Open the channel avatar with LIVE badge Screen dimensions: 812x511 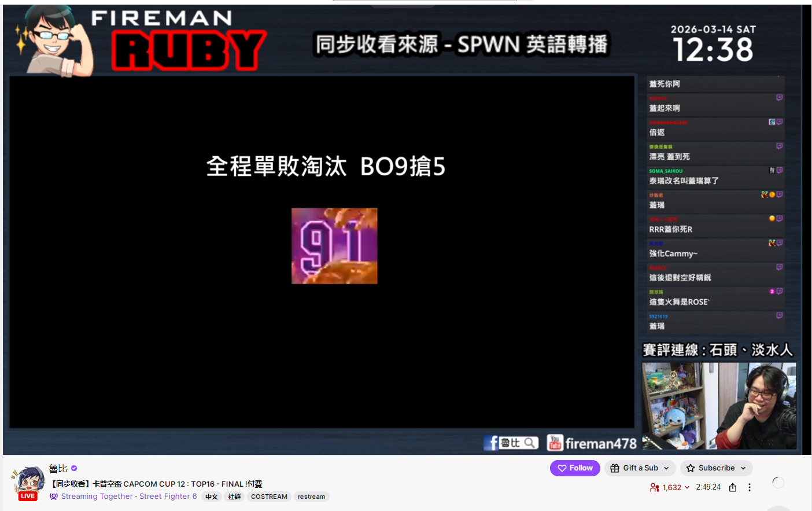coord(28,483)
